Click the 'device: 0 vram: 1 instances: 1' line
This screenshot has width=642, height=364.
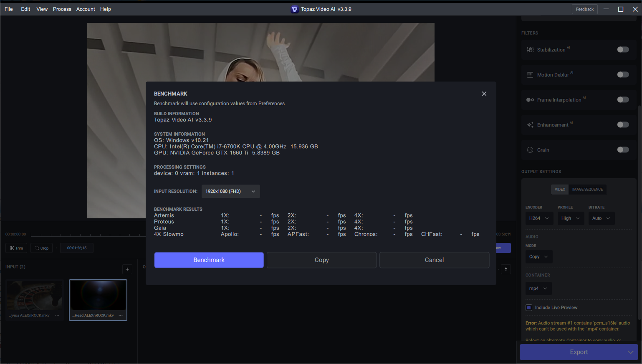[194, 173]
